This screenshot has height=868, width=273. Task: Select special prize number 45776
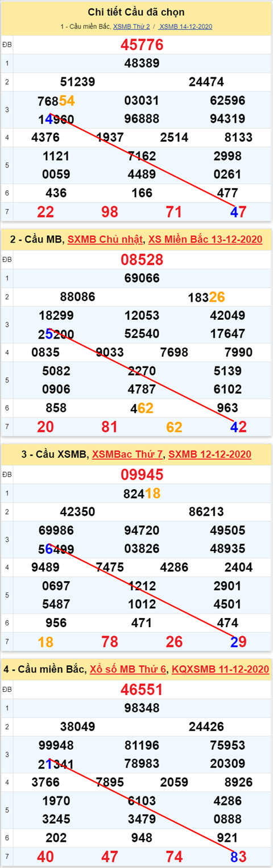(x=142, y=45)
